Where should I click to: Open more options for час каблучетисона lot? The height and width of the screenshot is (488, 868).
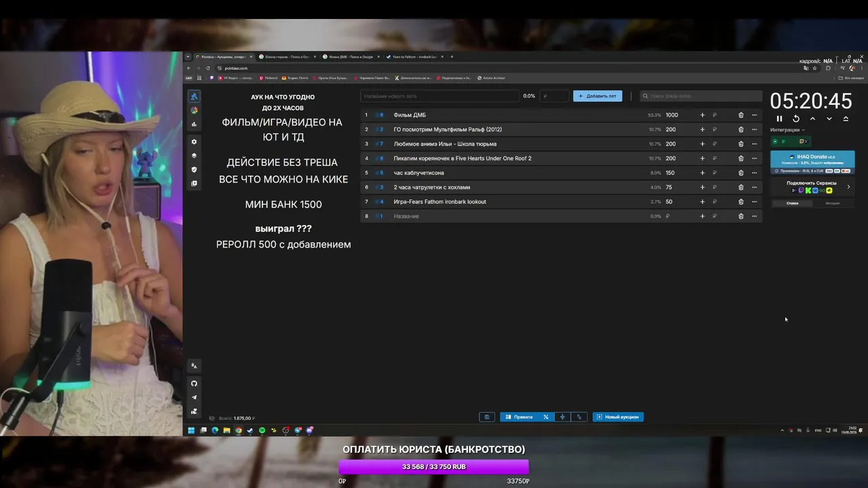click(x=754, y=173)
